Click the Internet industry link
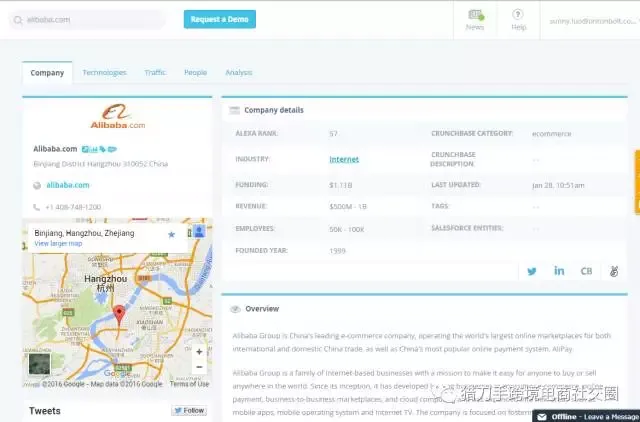640x422 pixels. click(x=344, y=160)
